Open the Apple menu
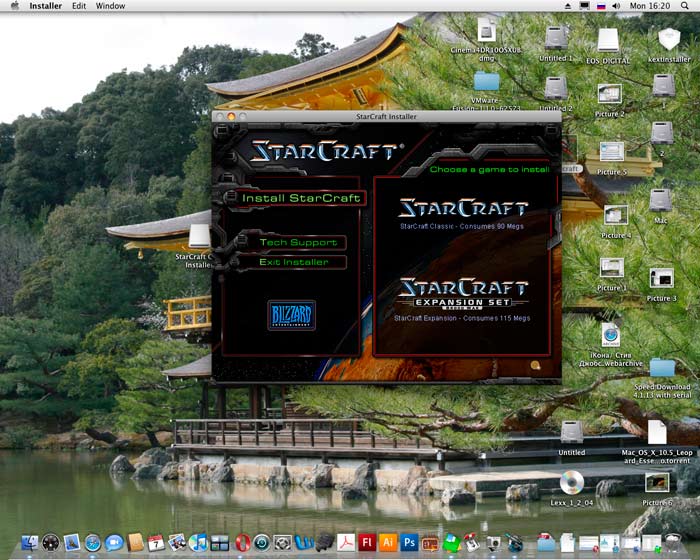This screenshot has width=700, height=560. [x=15, y=6]
